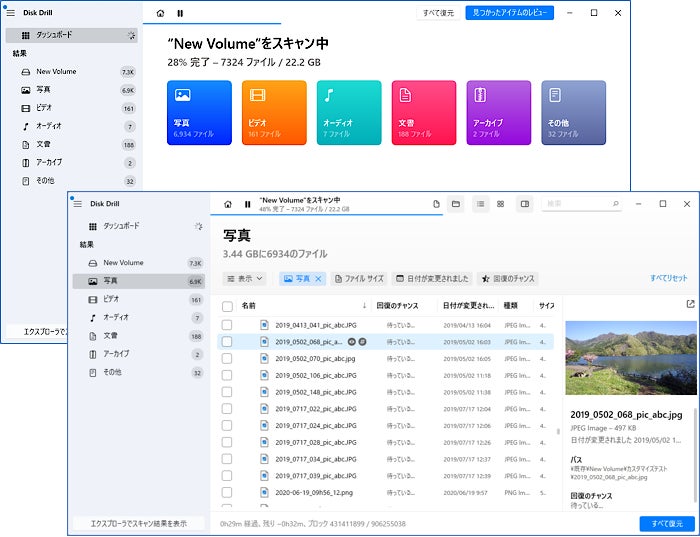Pause the scan in the photos window

(x=247, y=204)
